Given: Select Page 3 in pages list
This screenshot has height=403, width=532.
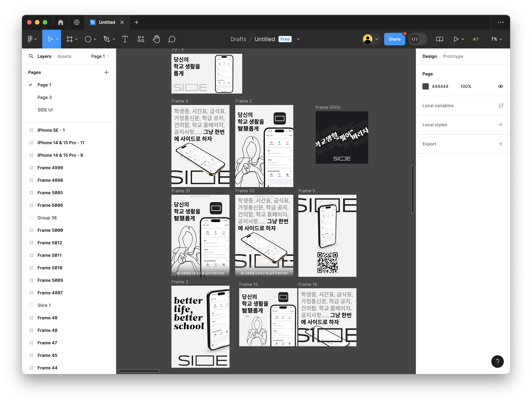Looking at the screenshot, I should (44, 97).
